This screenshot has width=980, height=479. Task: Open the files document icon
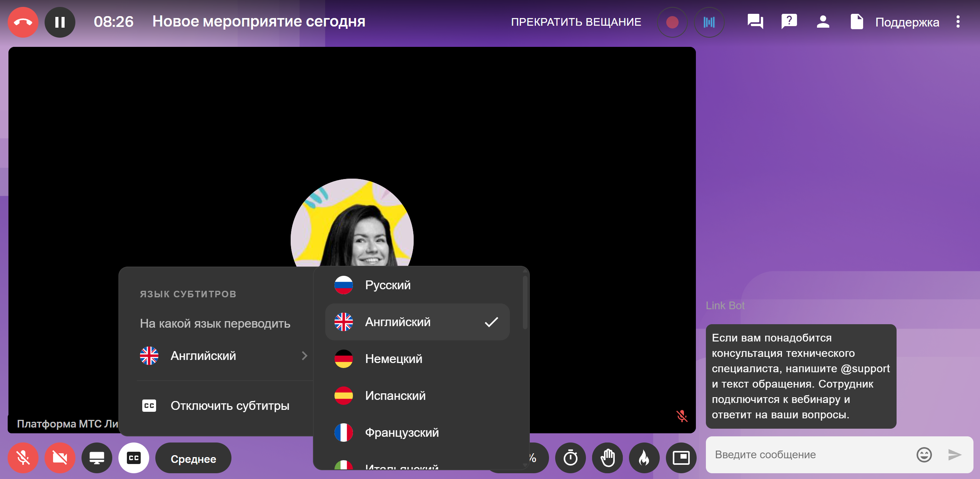click(857, 22)
